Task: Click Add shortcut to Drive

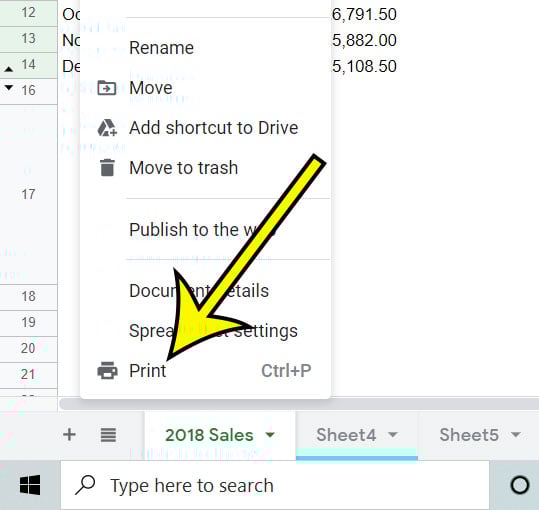Action: click(x=205, y=128)
